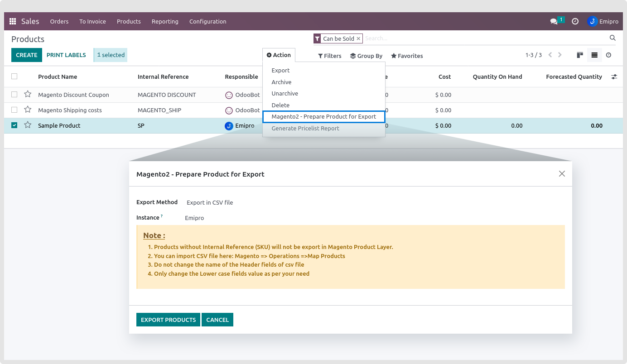Viewport: 627px width, 364px height.
Task: Open the Configuration menu
Action: (x=207, y=21)
